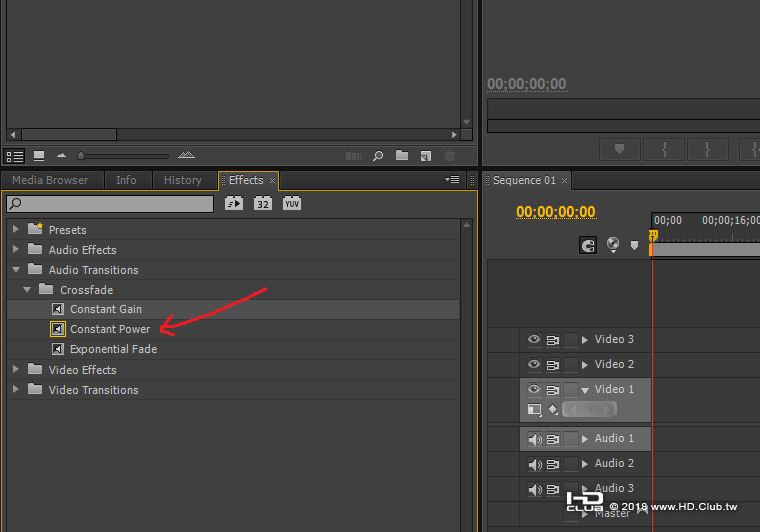The width and height of the screenshot is (760, 532).
Task: Click the zoom out mountain icon
Action: click(x=61, y=156)
